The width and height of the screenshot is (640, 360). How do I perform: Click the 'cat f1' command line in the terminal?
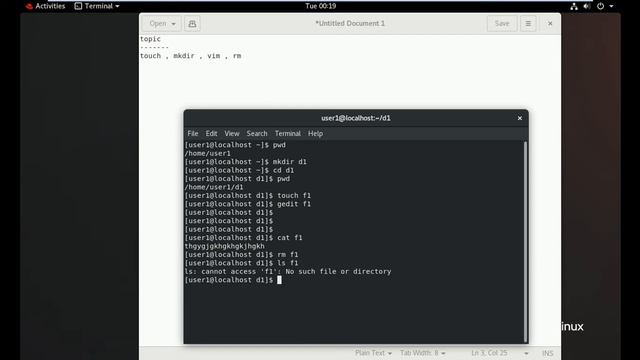coord(244,238)
